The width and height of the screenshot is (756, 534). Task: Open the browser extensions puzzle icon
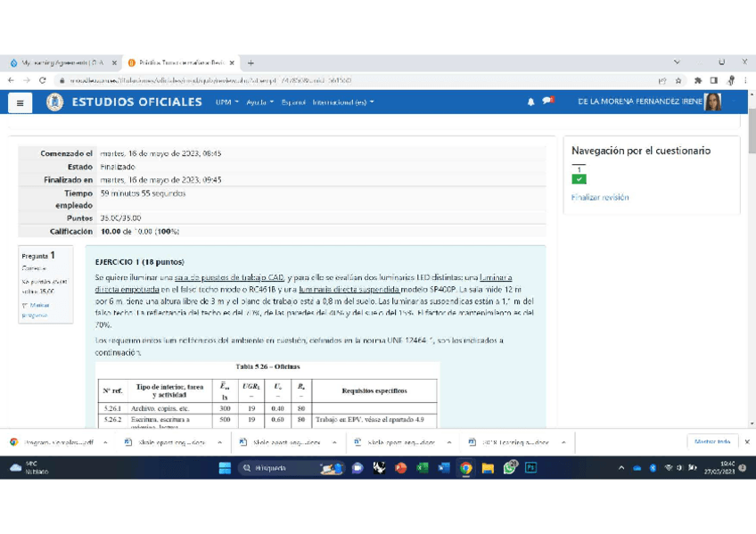click(x=697, y=80)
